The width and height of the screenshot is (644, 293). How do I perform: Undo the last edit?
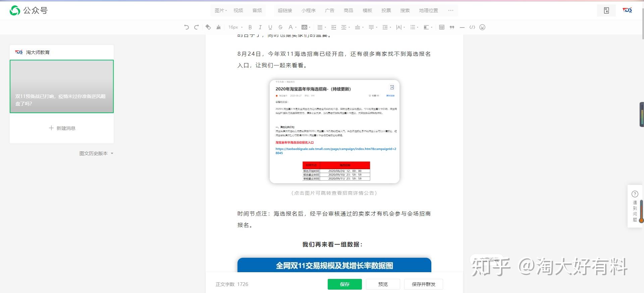coord(186,27)
